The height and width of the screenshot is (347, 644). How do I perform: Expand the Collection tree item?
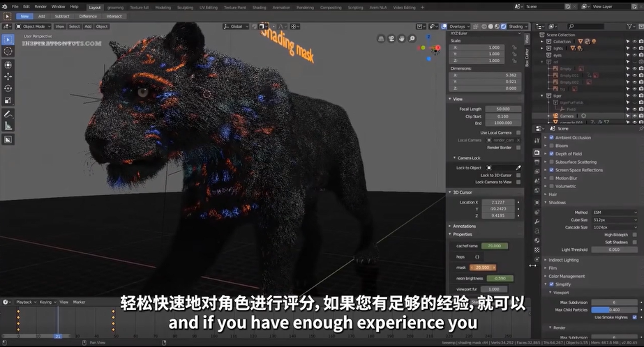tap(542, 41)
